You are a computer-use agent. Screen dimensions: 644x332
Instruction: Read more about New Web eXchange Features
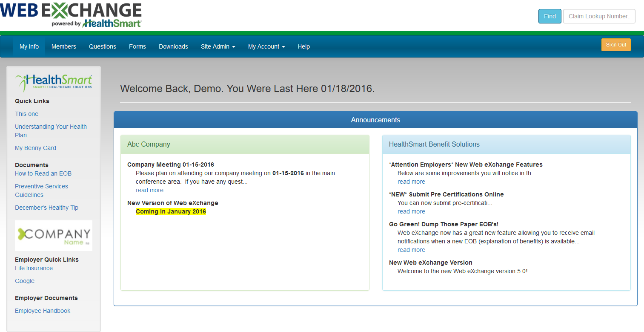pos(411,182)
